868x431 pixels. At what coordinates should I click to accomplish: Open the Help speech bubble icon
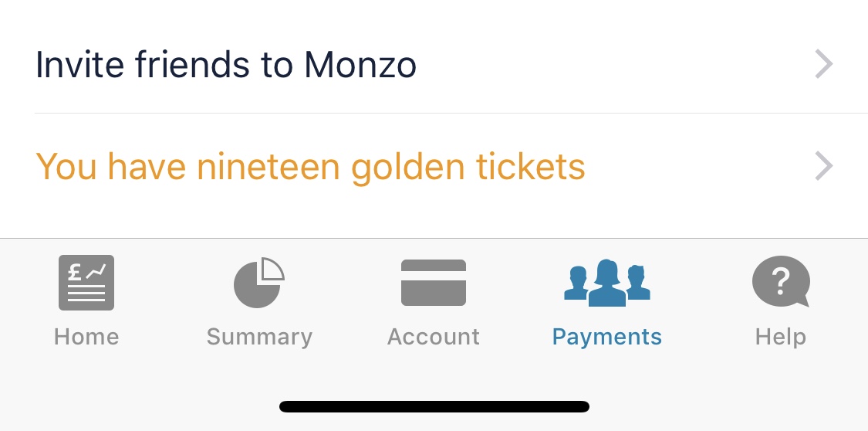(780, 282)
